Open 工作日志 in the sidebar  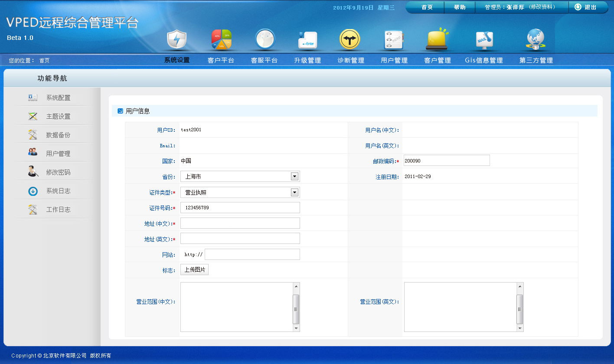[58, 210]
